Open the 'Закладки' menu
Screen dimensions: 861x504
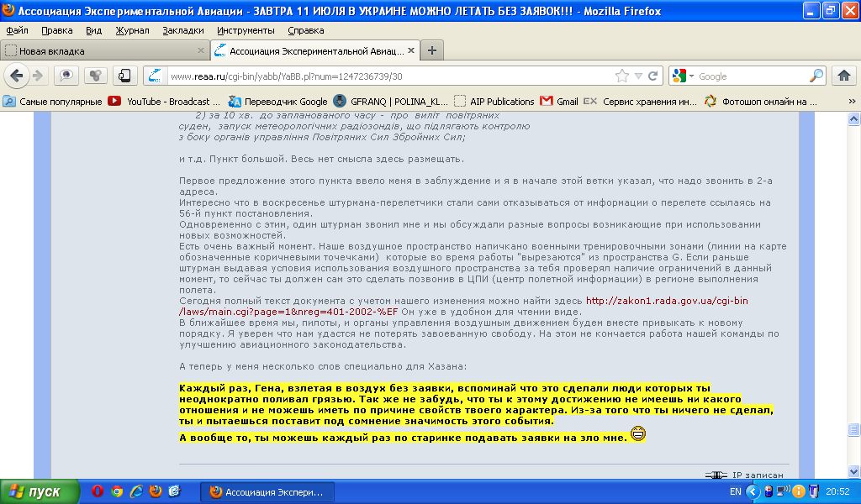(182, 30)
